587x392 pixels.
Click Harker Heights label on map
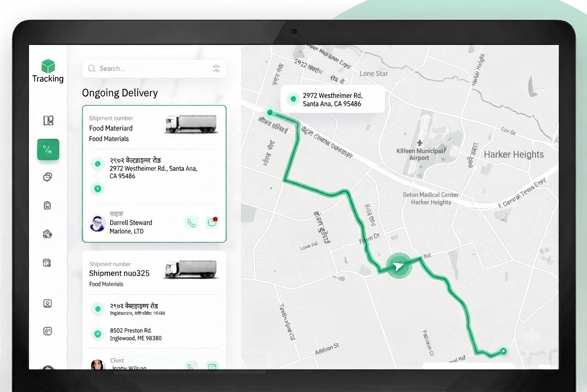pyautogui.click(x=514, y=155)
